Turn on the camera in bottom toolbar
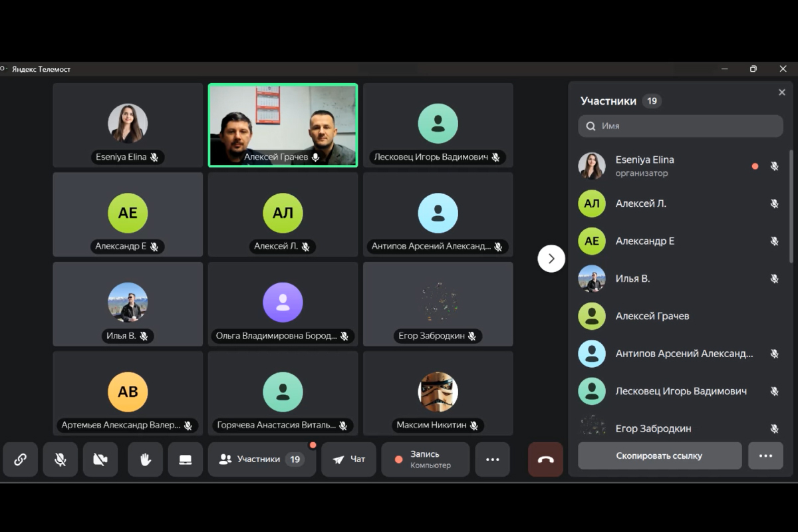798x532 pixels. (100, 460)
